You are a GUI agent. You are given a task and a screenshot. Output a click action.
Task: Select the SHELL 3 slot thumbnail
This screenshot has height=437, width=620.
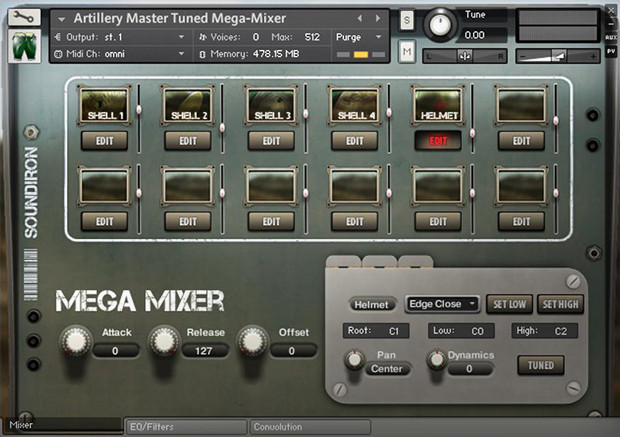[271, 105]
